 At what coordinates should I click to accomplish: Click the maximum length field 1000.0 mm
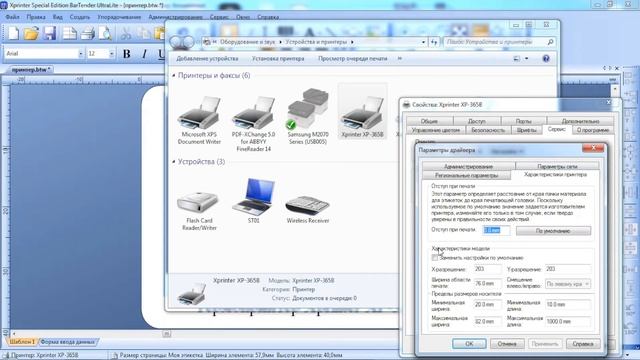point(568,321)
